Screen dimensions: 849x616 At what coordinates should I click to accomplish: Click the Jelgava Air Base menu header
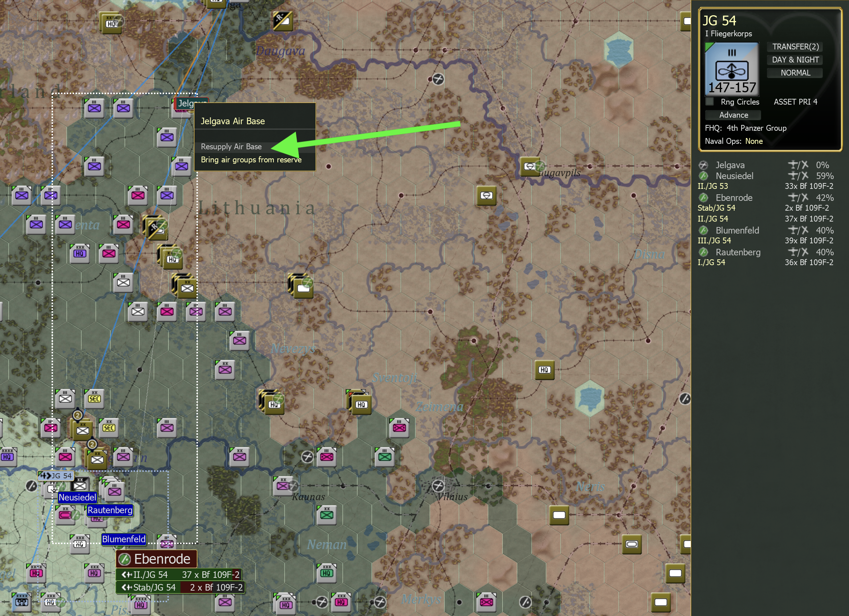tap(233, 121)
